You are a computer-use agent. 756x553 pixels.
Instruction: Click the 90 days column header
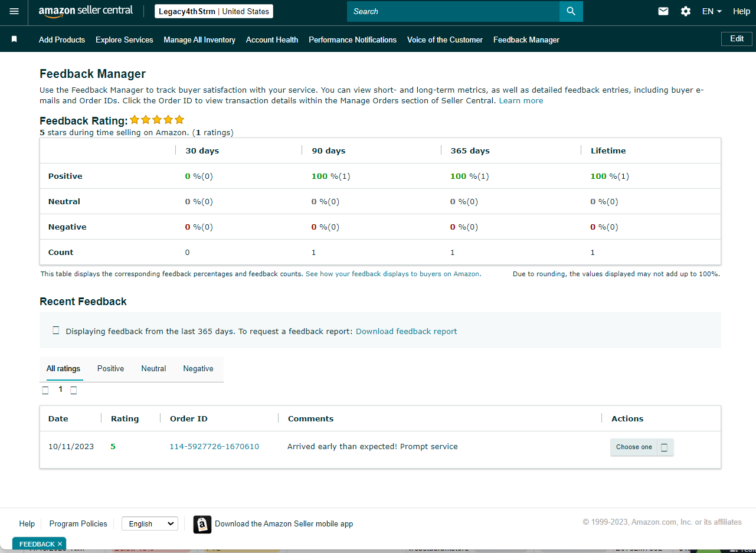click(x=329, y=151)
